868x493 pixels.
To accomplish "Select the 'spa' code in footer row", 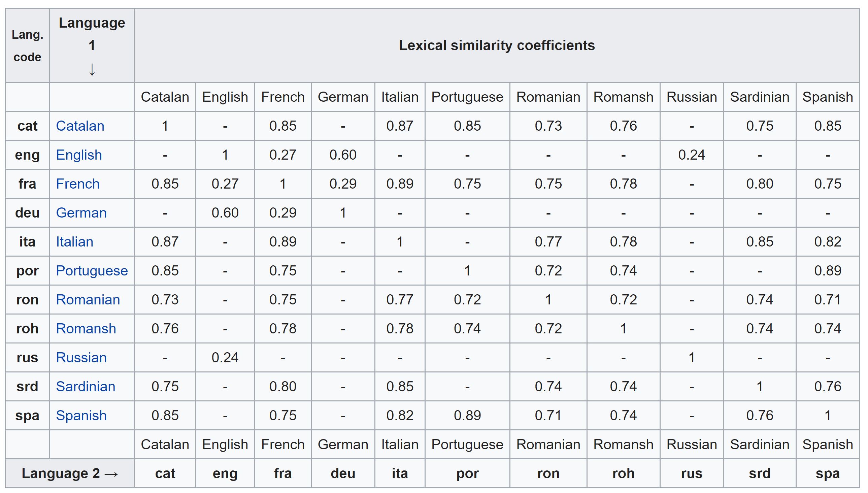I will tap(827, 473).
